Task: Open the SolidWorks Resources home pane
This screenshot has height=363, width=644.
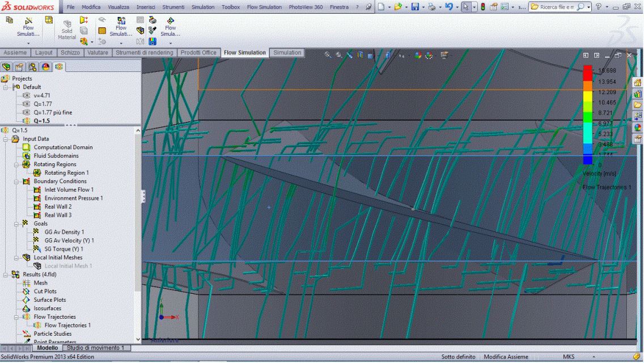Action: [637, 83]
